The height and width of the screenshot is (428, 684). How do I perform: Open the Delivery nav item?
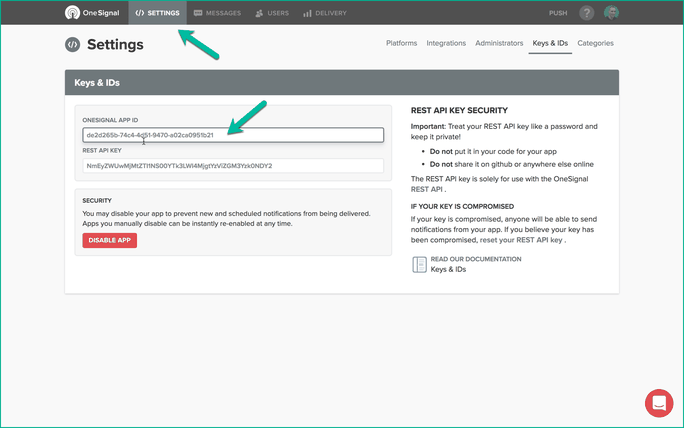[x=325, y=13]
